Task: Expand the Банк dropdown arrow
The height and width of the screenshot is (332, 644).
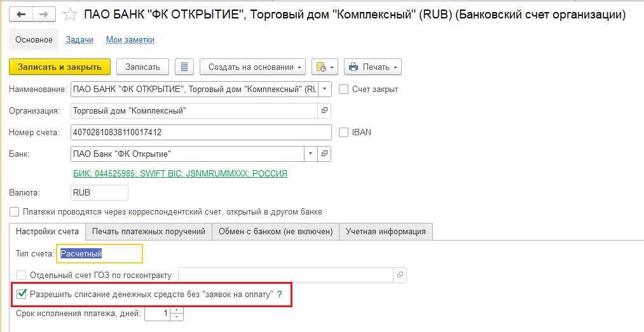Action: point(310,154)
